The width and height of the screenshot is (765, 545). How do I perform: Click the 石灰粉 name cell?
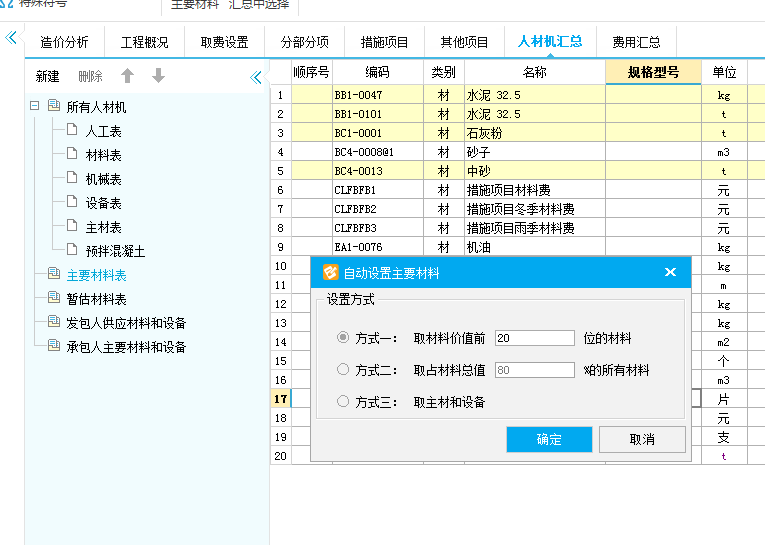point(535,133)
